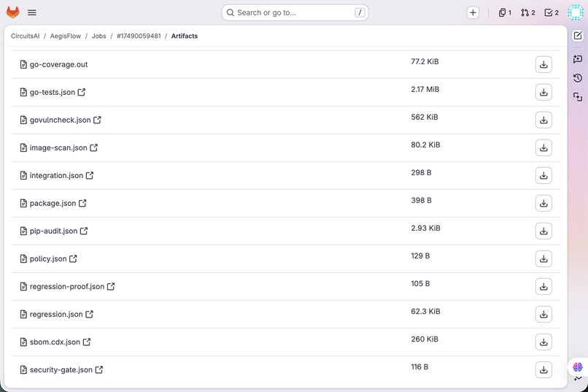
Task: Select the 105 B size value
Action: [x=420, y=283]
